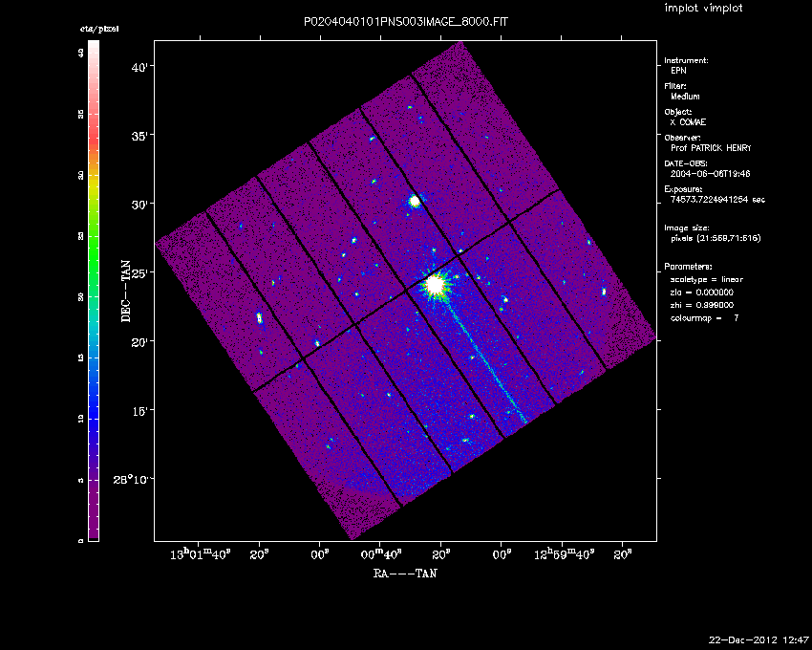
Task: Click the 30' declination tick label
Action: click(x=140, y=205)
